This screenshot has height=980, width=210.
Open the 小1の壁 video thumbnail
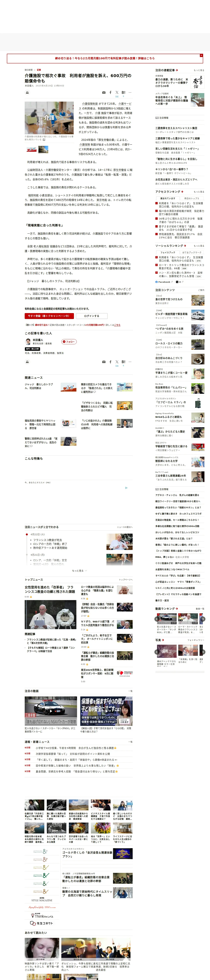coord(106,711)
